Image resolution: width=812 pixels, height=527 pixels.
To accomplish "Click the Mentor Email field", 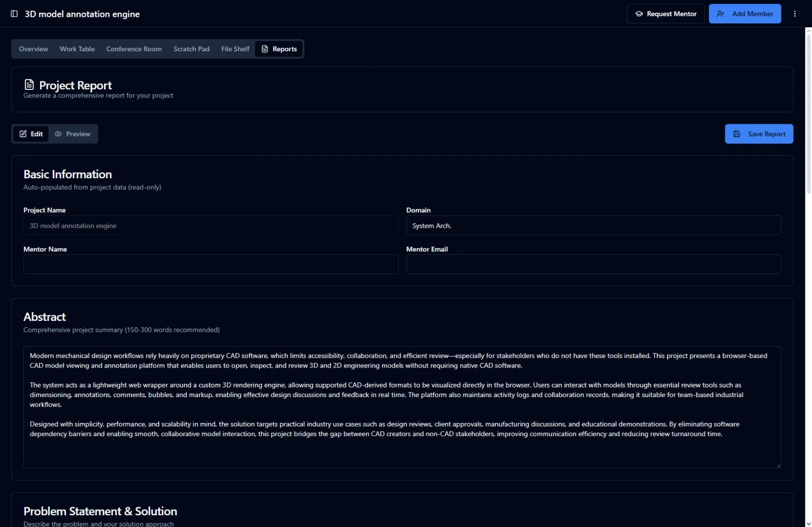I will point(593,265).
